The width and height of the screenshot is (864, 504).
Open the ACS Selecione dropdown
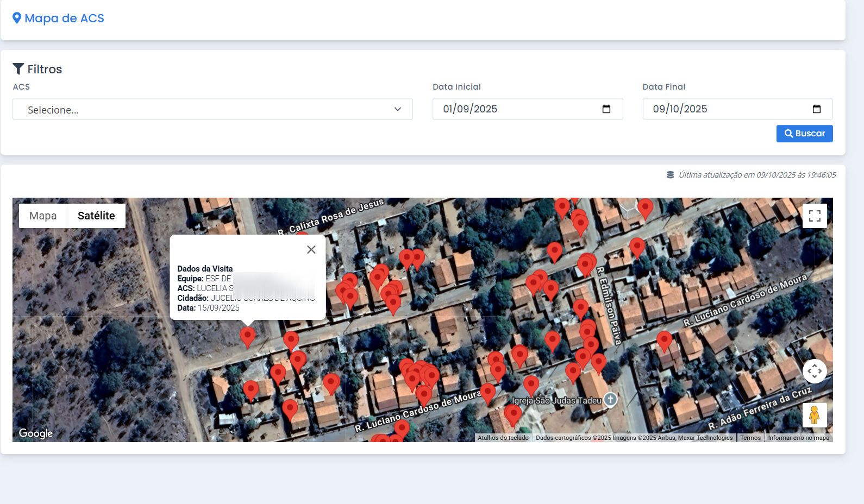(212, 109)
